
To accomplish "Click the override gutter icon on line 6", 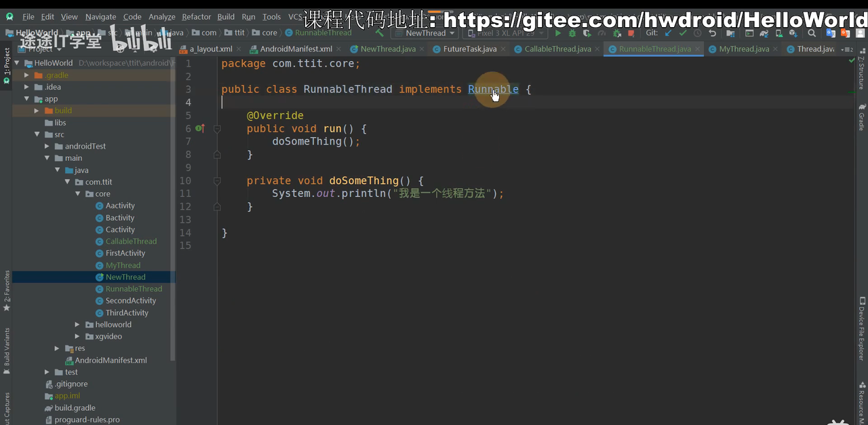I will point(200,128).
